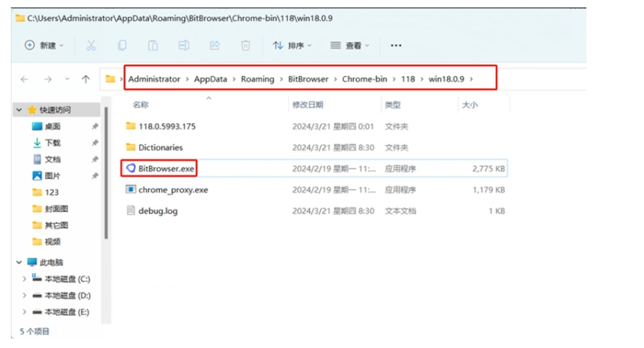Click the Copy icon in toolbar
The width and height of the screenshot is (644, 348).
click(x=122, y=45)
